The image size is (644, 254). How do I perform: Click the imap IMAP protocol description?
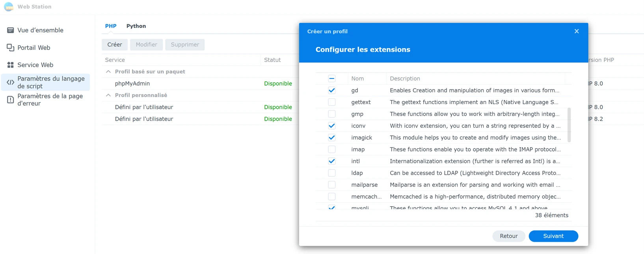475,149
